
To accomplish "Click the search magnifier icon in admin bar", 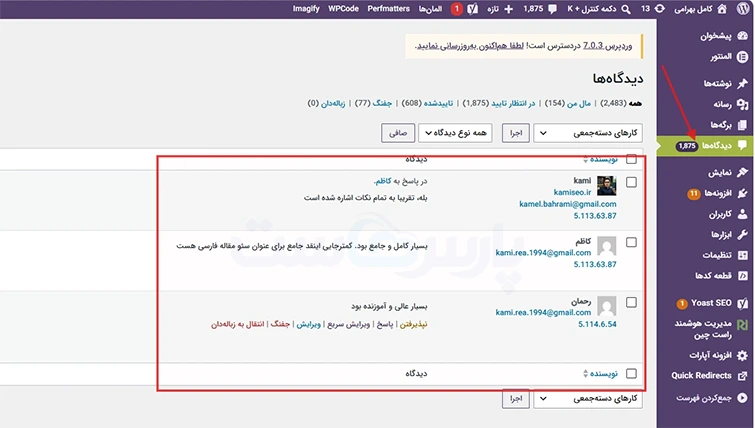I will click(x=625, y=9).
